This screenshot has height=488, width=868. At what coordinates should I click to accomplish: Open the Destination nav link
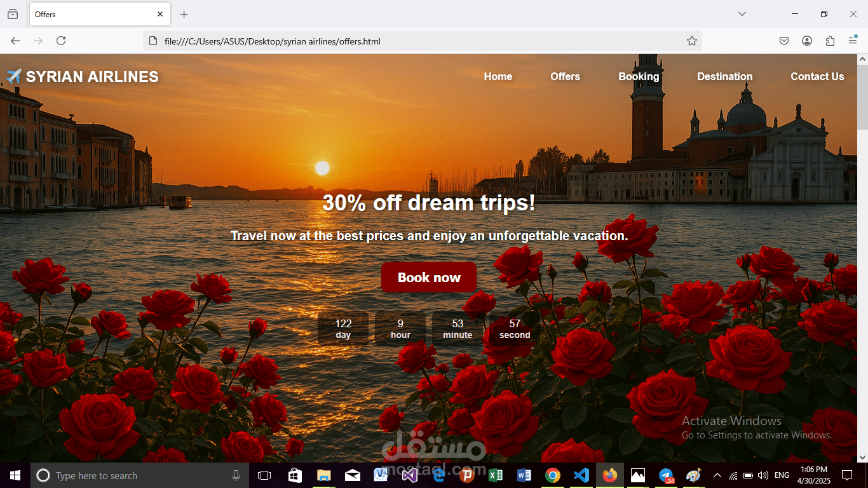(x=724, y=76)
